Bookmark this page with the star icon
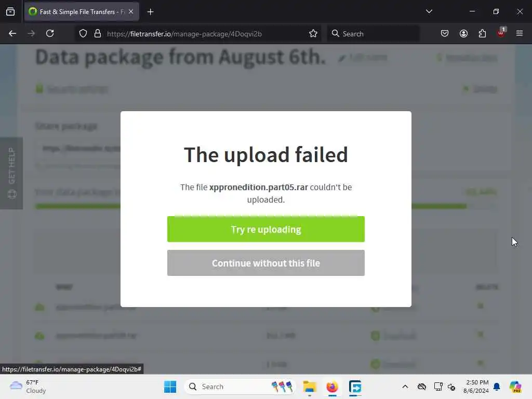 click(313, 34)
